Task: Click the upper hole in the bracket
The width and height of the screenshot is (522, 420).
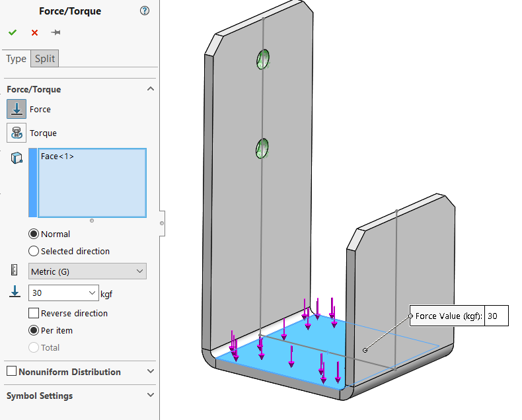Action: coord(263,59)
